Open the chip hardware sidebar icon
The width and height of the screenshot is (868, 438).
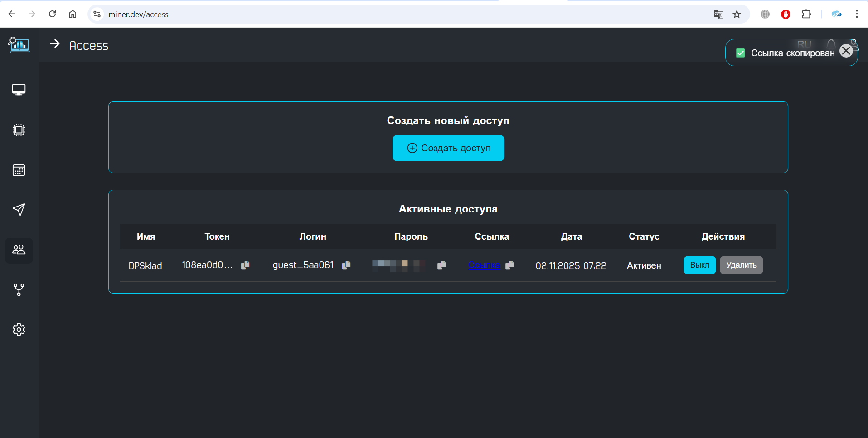point(19,130)
